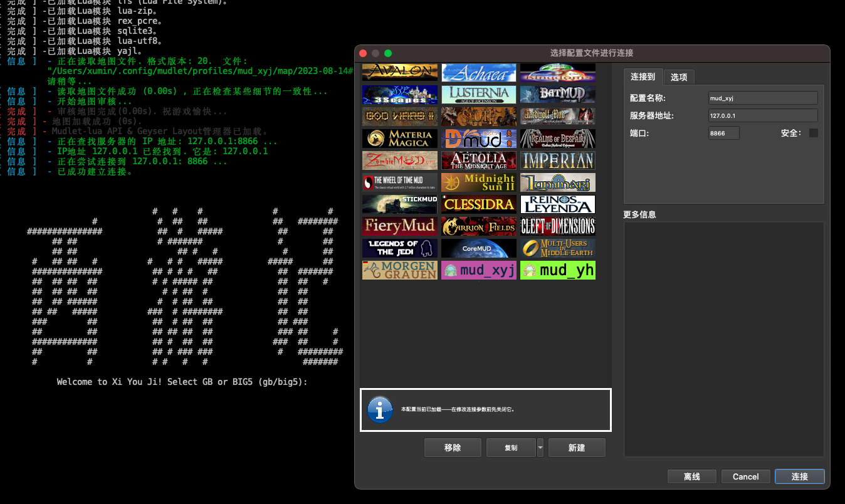Open the dropdown arrow beside 复制
Screen dimensions: 845x504
[540, 448]
